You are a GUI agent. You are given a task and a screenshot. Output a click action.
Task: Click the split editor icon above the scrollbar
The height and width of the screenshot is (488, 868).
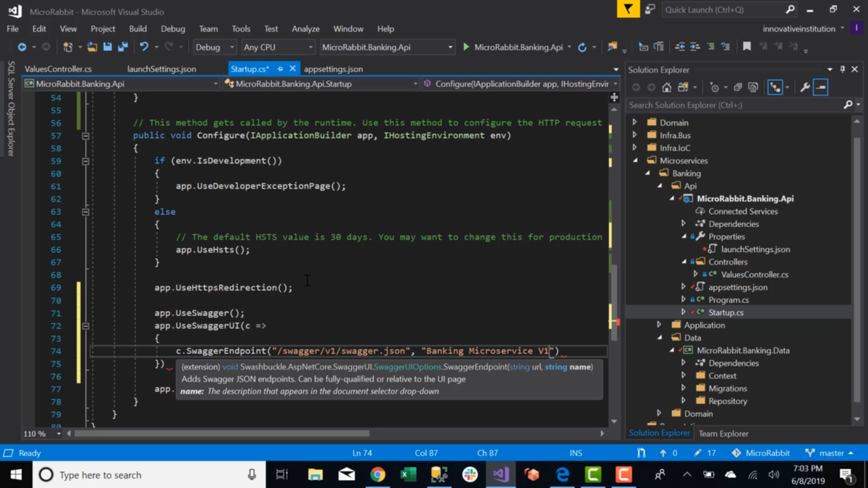(614, 97)
